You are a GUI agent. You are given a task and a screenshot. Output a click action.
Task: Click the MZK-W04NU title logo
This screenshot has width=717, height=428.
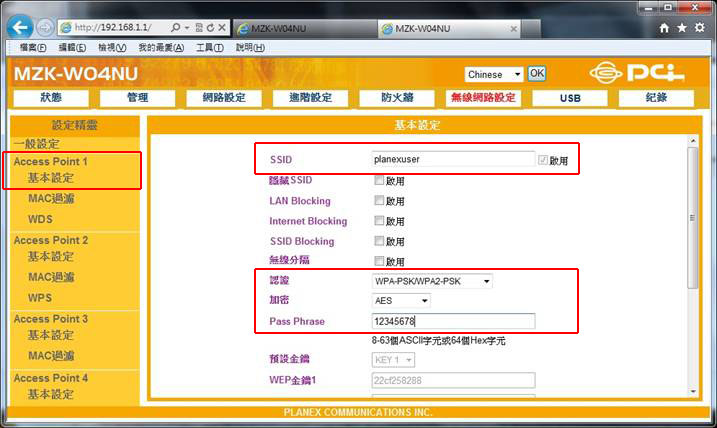(x=75, y=74)
